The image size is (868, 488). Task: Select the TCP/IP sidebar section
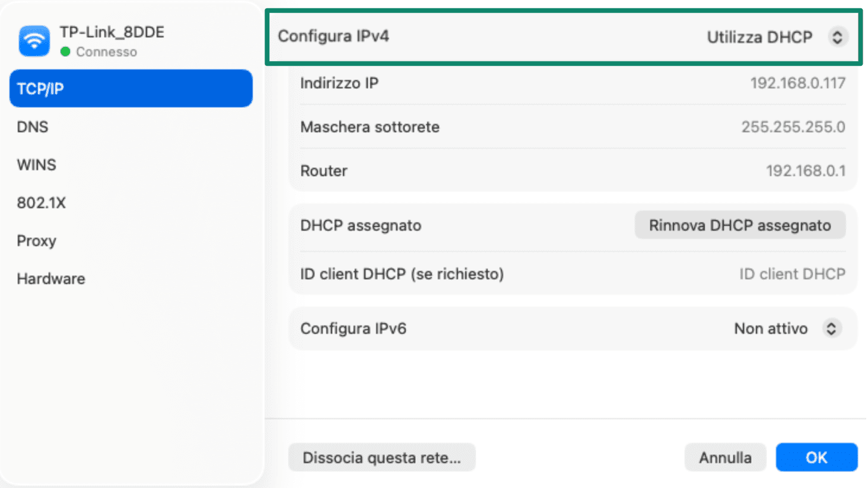[x=131, y=88]
